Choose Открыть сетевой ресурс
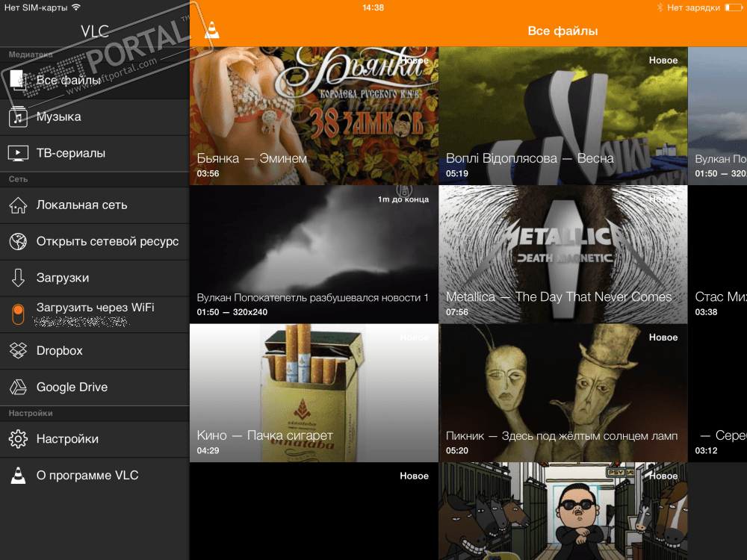 point(95,241)
